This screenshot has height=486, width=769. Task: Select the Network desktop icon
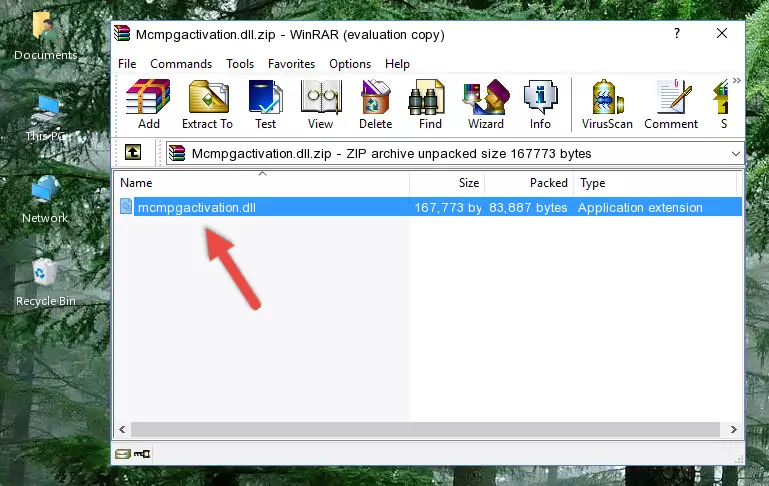[x=45, y=200]
